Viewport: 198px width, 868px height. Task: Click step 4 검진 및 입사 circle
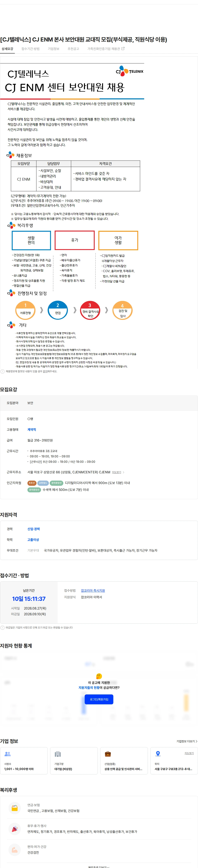click(x=122, y=310)
